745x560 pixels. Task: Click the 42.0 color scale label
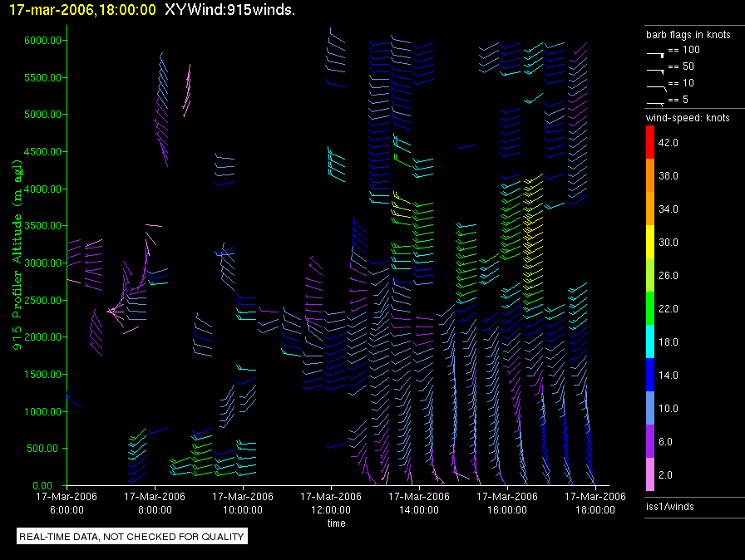(668, 142)
